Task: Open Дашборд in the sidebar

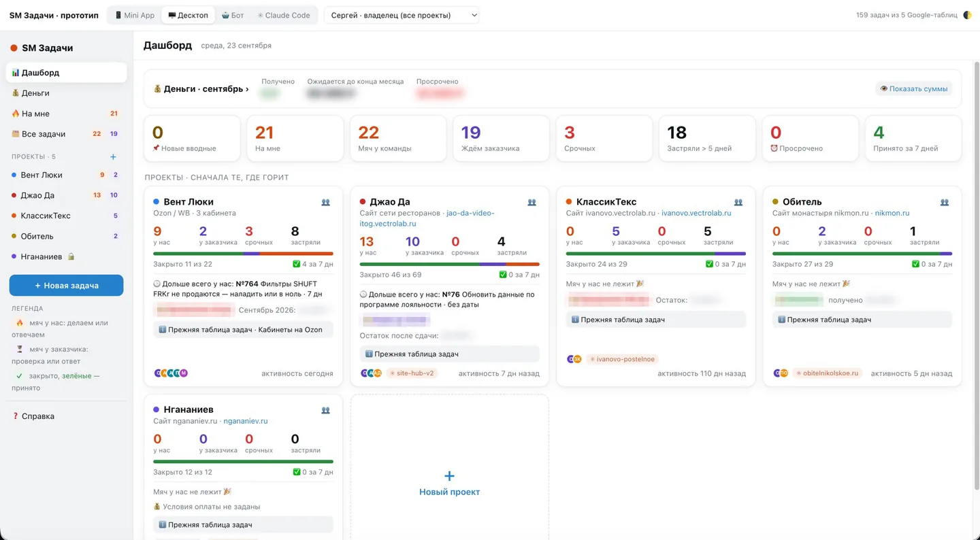Action: pyautogui.click(x=66, y=73)
